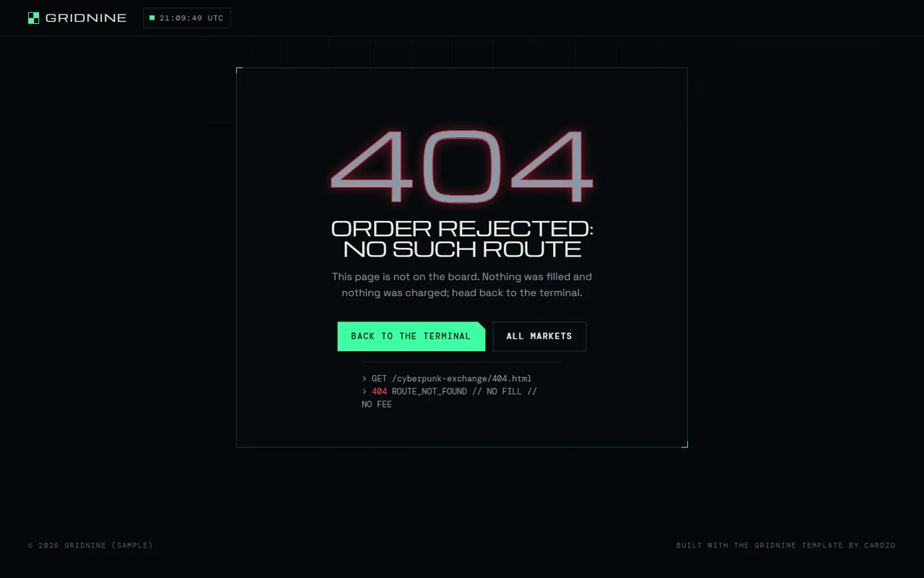924x578 pixels.
Task: Click the green status dot beside the clock
Action: (152, 17)
